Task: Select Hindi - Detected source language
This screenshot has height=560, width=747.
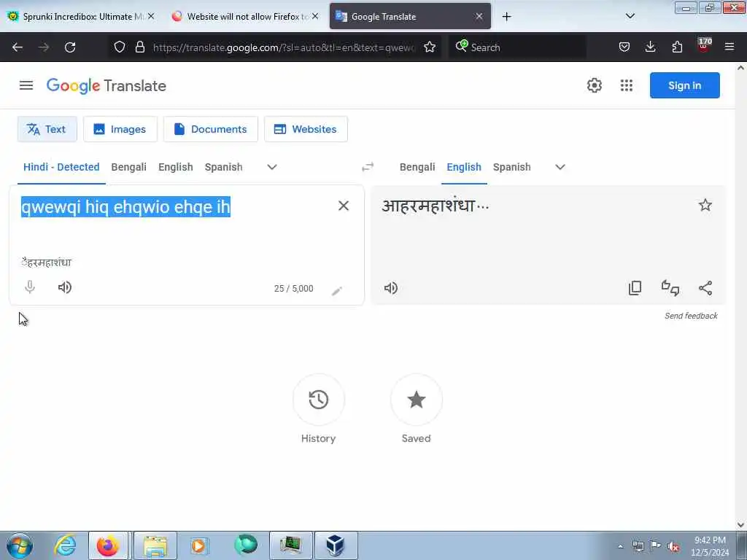Action: (61, 167)
